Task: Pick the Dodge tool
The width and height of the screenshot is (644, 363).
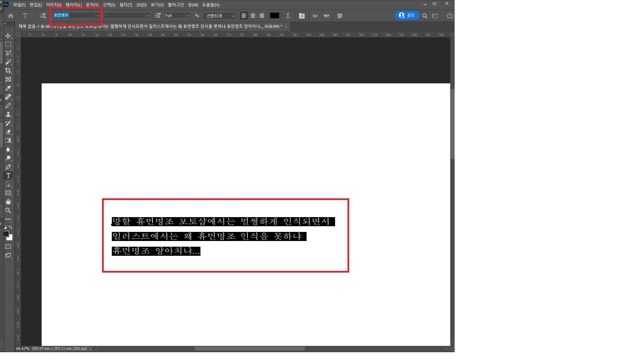Action: [8, 158]
